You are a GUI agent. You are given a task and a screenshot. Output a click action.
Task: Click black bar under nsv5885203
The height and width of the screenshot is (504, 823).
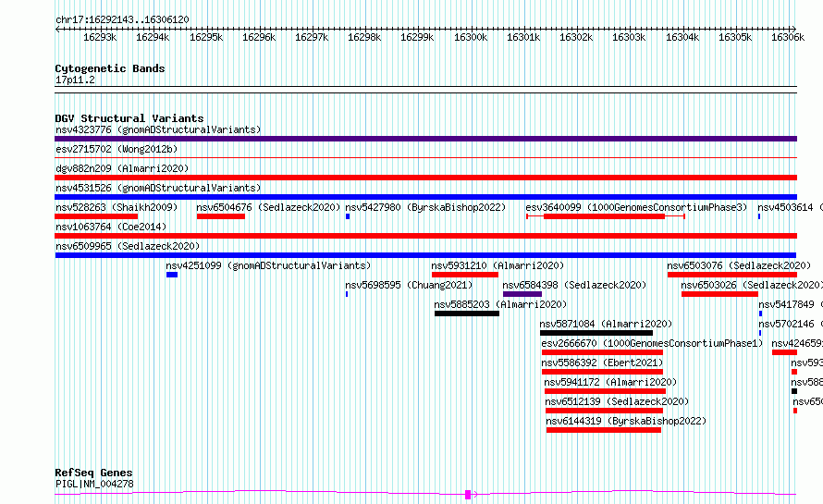coord(467,313)
